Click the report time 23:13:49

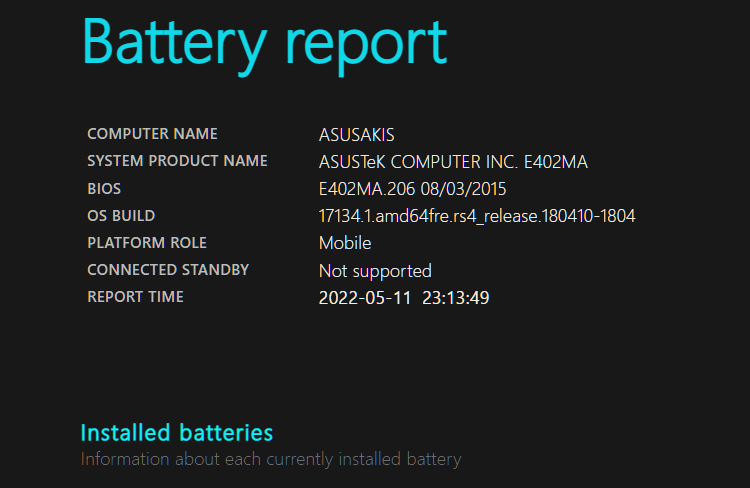456,297
